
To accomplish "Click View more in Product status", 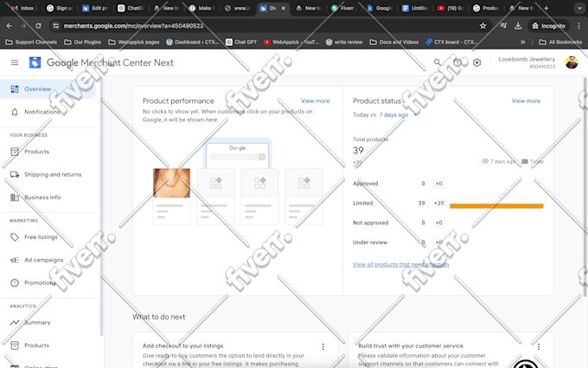I will (x=526, y=100).
